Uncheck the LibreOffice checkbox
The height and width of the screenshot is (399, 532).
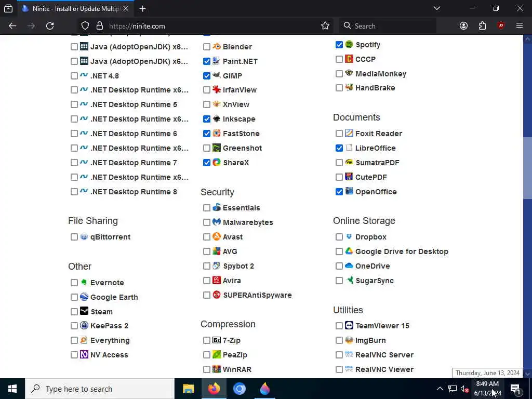click(x=339, y=148)
